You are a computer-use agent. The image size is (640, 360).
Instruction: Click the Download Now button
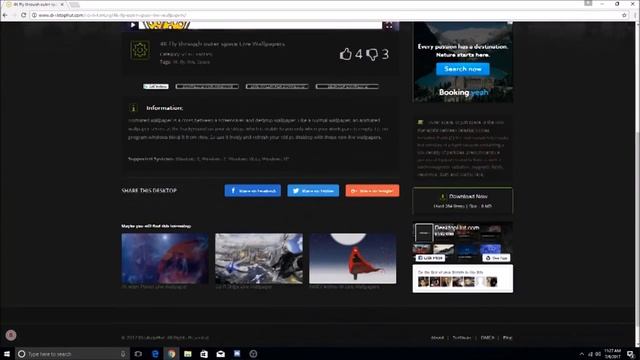click(x=462, y=200)
